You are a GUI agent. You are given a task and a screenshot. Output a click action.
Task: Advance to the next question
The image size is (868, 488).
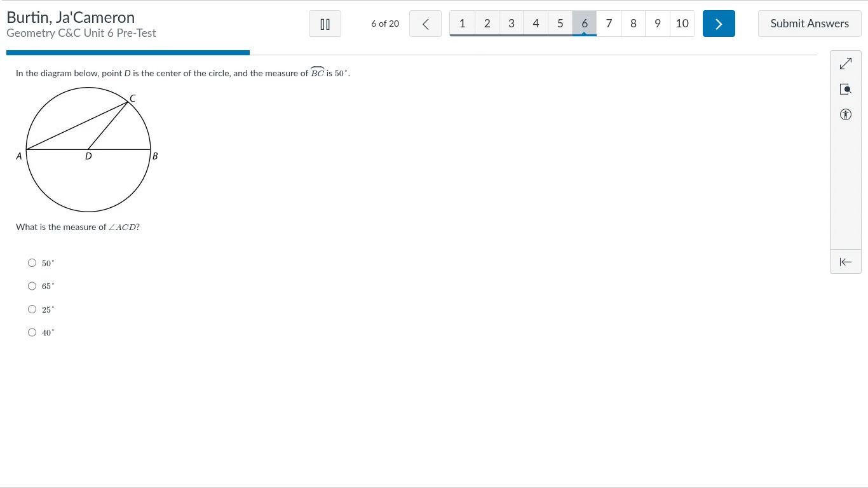pyautogui.click(x=719, y=24)
